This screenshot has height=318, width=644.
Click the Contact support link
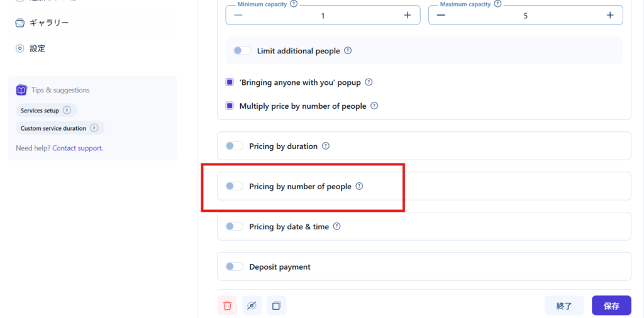[x=77, y=148]
